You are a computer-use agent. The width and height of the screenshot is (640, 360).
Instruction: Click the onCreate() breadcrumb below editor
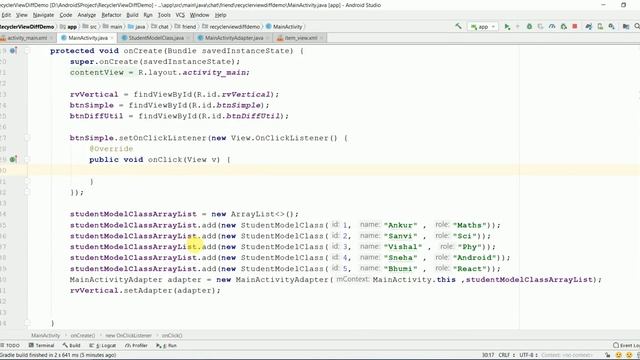pyautogui.click(x=83, y=336)
